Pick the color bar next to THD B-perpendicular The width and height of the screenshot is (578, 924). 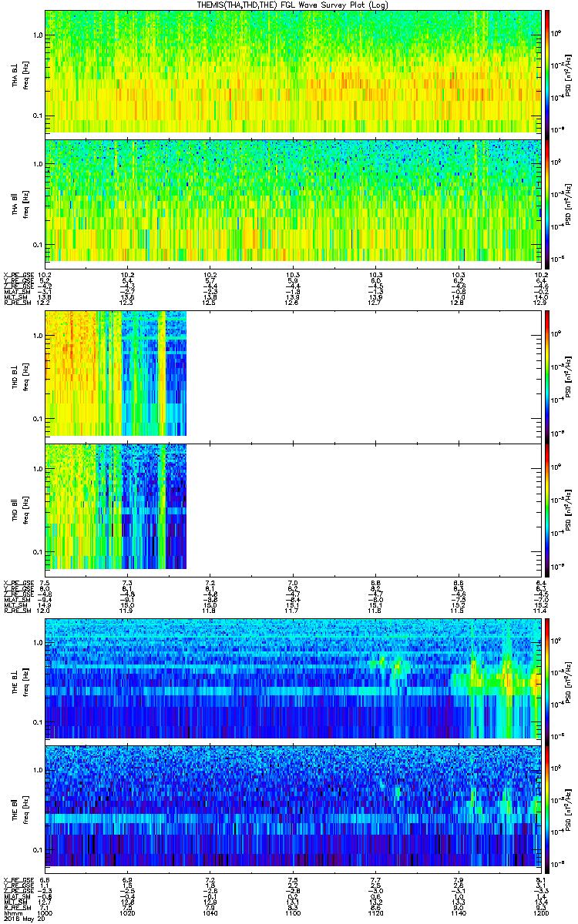point(547,373)
